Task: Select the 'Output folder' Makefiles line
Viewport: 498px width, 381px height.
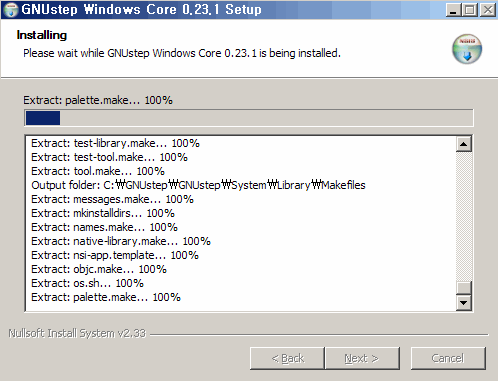Action: [198, 185]
